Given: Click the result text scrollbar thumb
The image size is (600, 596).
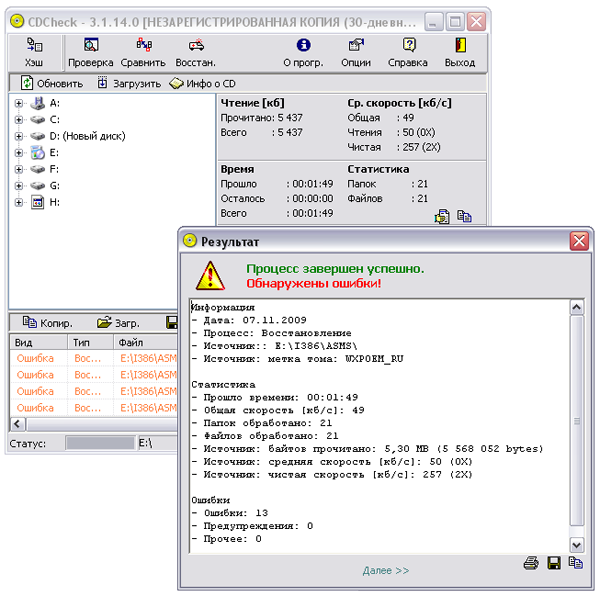Looking at the screenshot, I should click(577, 421).
